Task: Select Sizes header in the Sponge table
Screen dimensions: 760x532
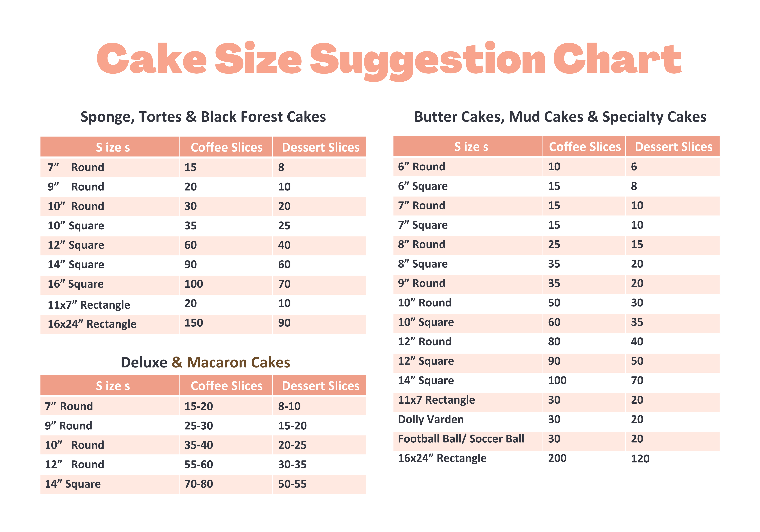Action: pyautogui.click(x=112, y=147)
